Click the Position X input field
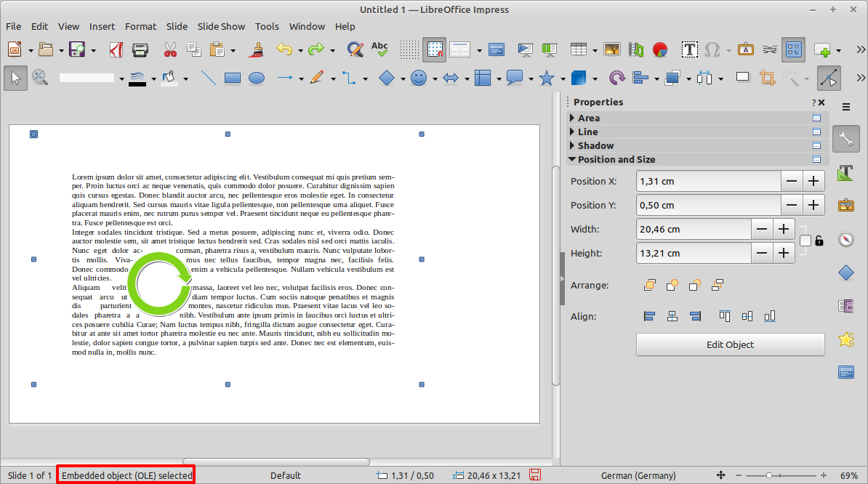This screenshot has width=868, height=484. 708,181
